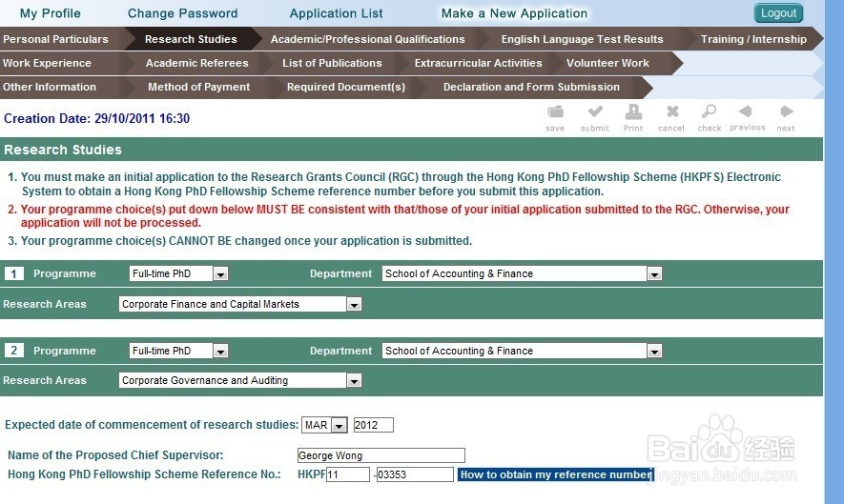Open Programme 2 Full-time PhD dropdown
The width and height of the screenshot is (844, 504).
(178, 351)
